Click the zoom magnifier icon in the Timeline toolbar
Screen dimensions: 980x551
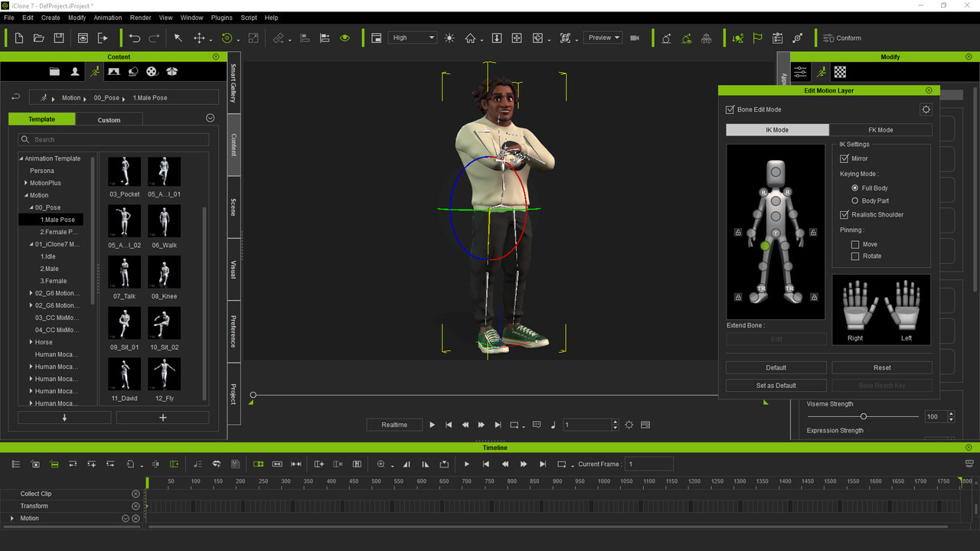point(381,465)
